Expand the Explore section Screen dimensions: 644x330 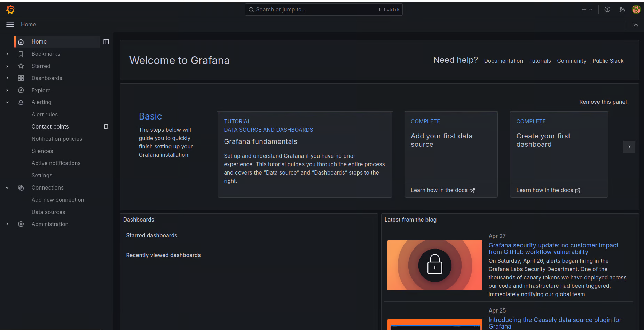[x=7, y=90]
